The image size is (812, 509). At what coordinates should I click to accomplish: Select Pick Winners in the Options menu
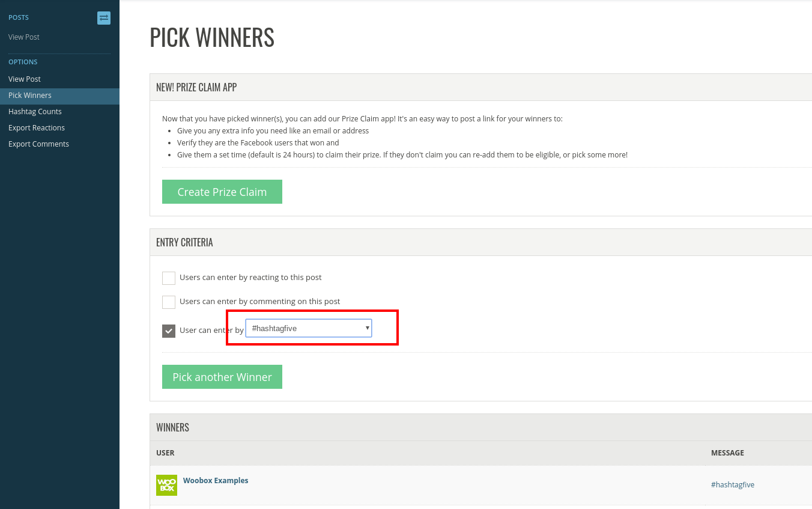coord(29,95)
